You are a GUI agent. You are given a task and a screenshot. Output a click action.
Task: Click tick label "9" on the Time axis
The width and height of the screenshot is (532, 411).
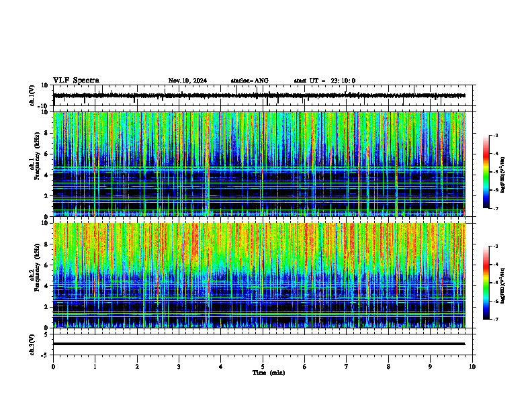point(430,367)
